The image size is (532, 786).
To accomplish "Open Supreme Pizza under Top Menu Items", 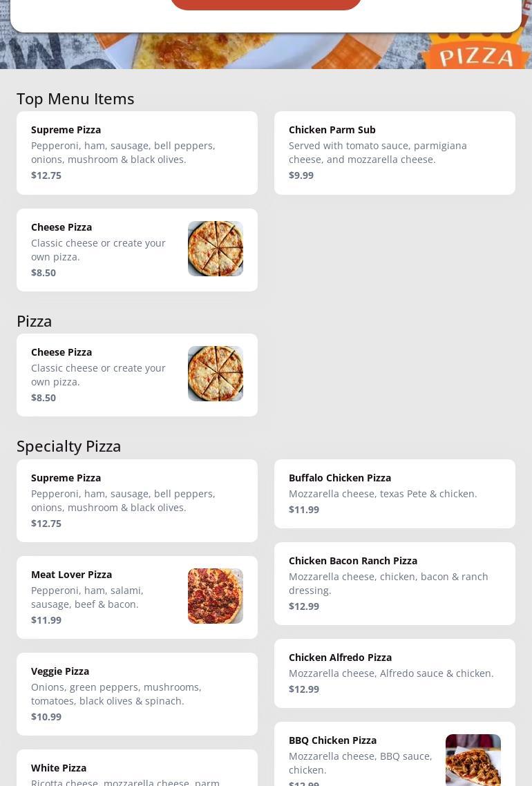I will (x=137, y=153).
